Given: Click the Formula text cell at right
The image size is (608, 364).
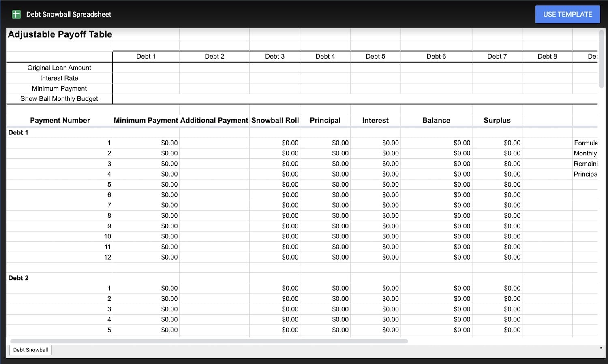Looking at the screenshot, I should (x=585, y=143).
